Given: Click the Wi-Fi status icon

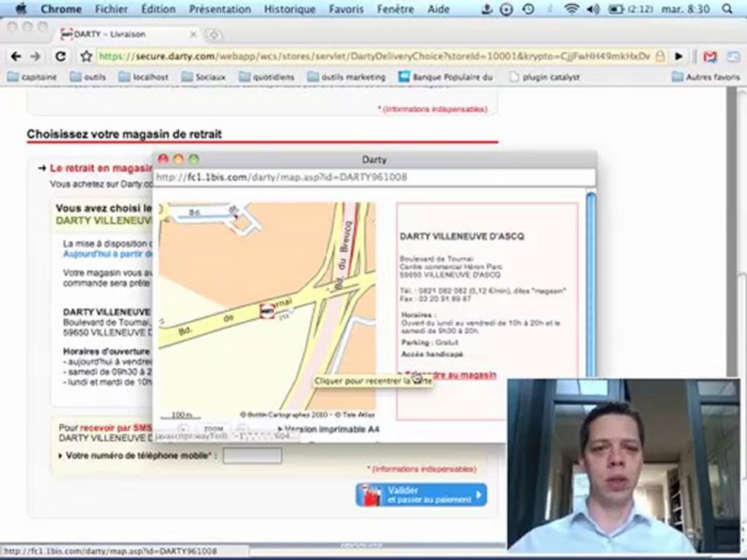Looking at the screenshot, I should point(571,9).
